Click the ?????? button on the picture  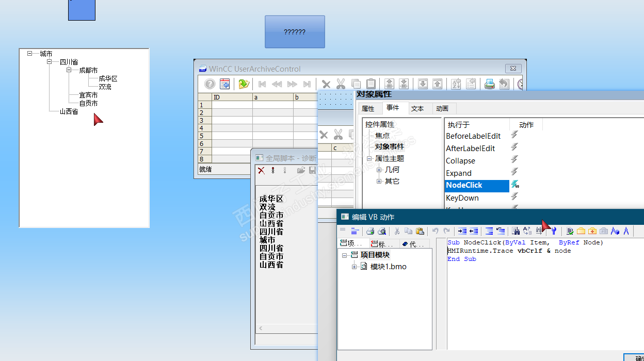pos(295,31)
